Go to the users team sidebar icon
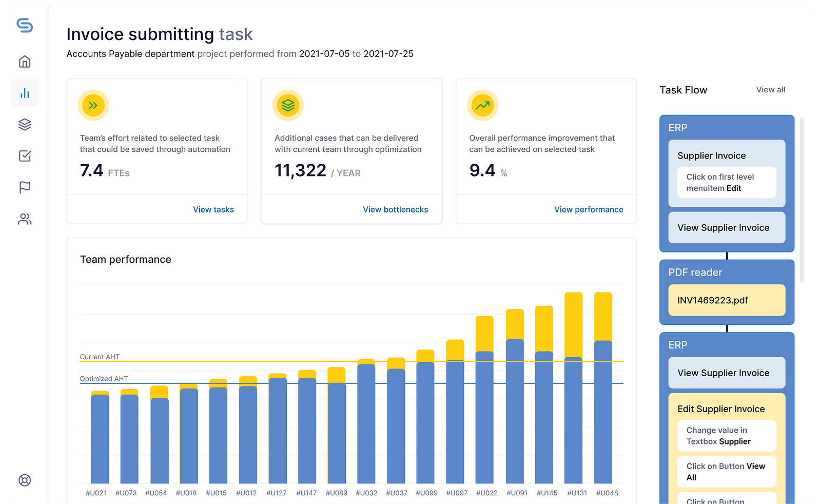820x504 pixels. [x=25, y=219]
